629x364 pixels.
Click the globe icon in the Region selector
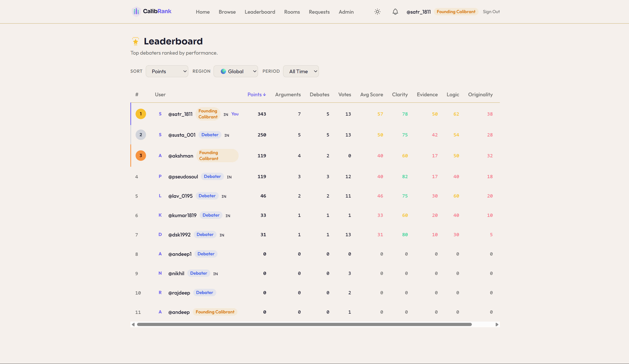[224, 71]
